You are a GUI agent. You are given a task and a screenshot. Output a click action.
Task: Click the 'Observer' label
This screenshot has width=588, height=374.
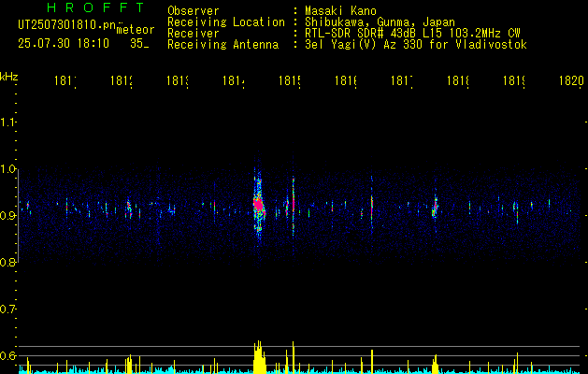[194, 10]
